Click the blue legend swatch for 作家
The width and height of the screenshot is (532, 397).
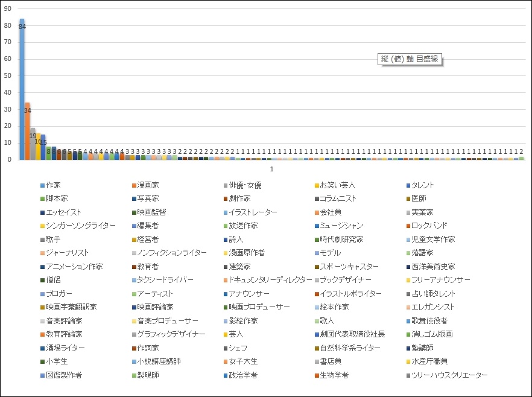point(42,186)
